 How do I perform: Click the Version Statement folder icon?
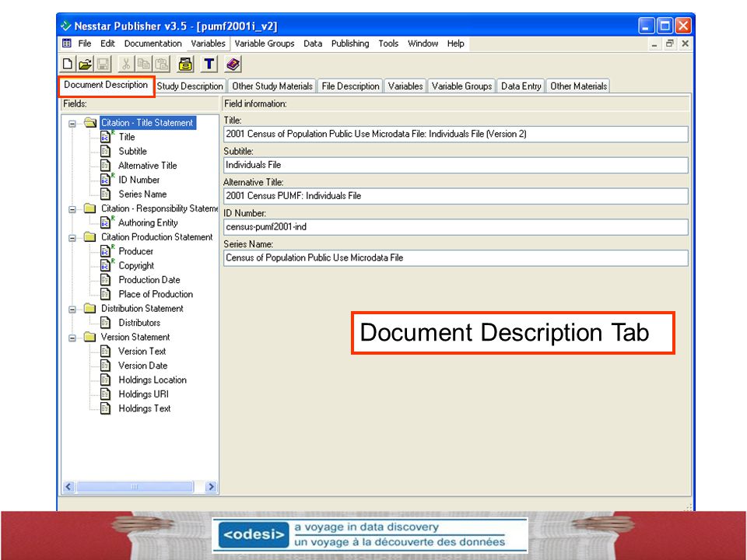[x=90, y=337]
